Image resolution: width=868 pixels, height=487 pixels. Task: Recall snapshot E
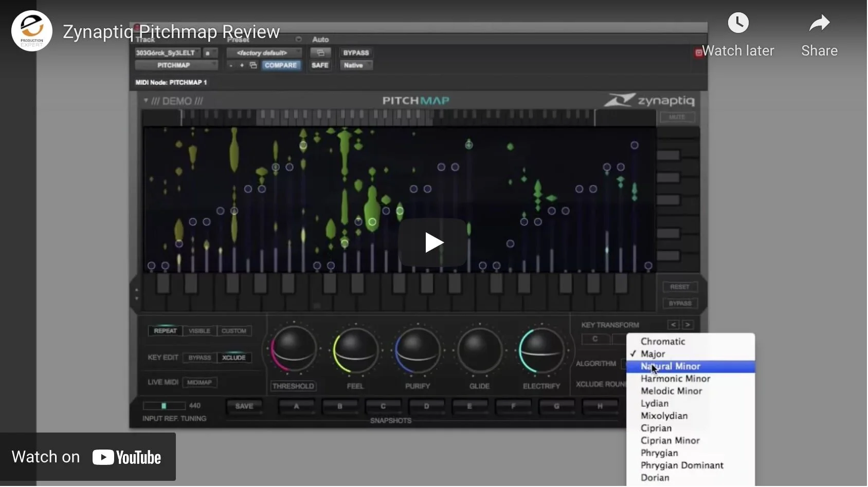469,406
